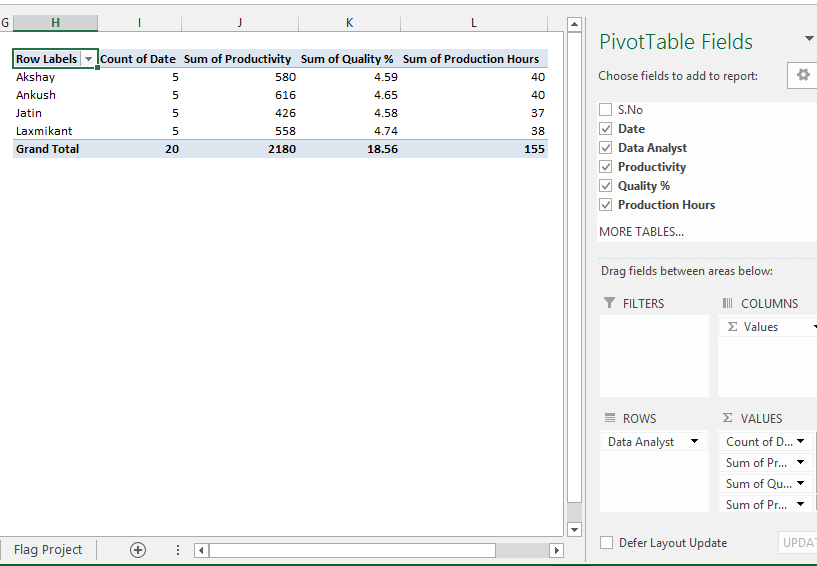Select the Count of Date header cell
817x566 pixels.
click(x=140, y=59)
